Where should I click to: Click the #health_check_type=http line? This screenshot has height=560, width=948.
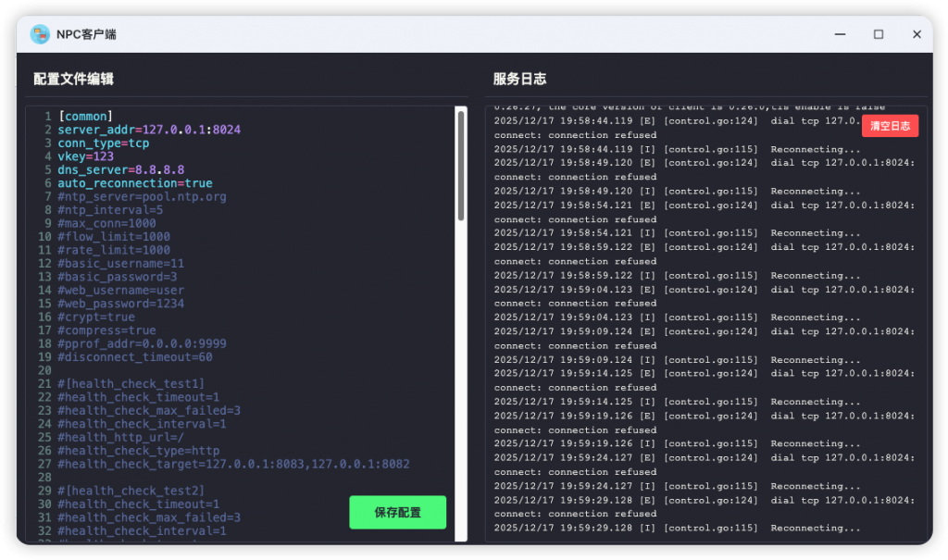(138, 451)
